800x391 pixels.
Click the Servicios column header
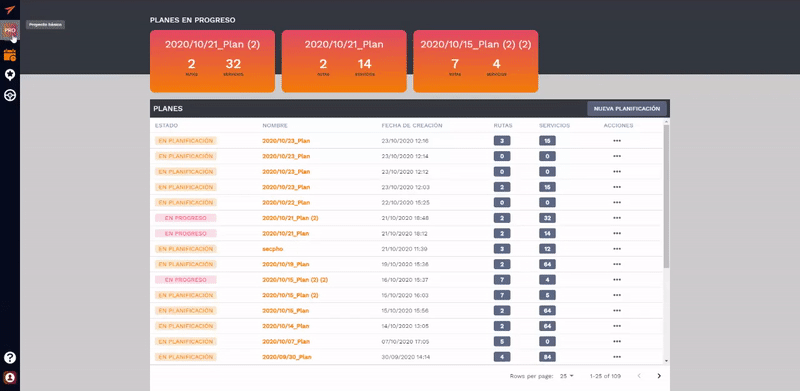coord(554,126)
